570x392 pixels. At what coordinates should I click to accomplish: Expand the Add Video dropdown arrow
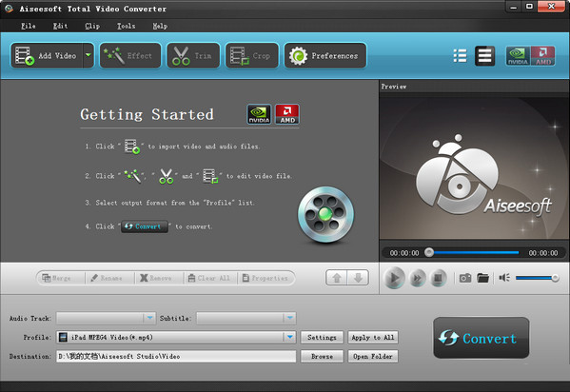(88, 55)
